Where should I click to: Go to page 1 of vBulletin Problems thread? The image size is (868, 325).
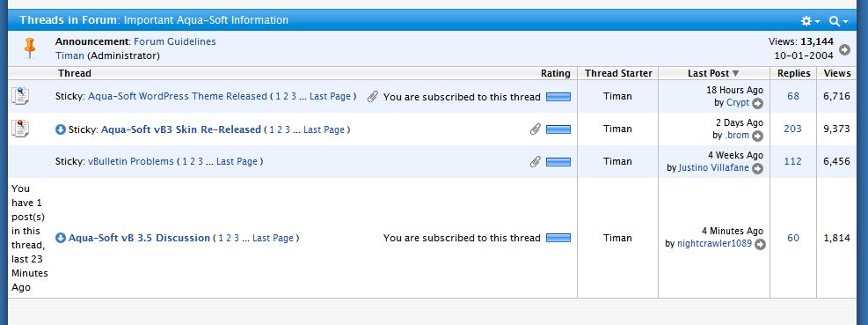tap(185, 161)
